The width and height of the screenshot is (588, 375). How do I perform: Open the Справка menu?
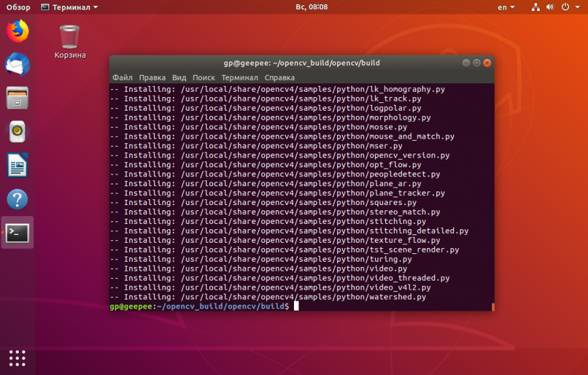point(280,77)
